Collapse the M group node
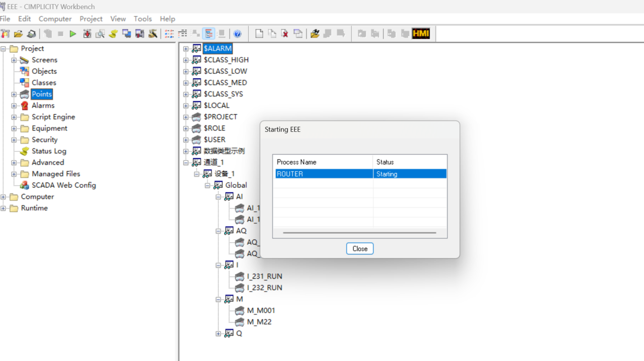Image resolution: width=644 pixels, height=361 pixels. pos(218,300)
